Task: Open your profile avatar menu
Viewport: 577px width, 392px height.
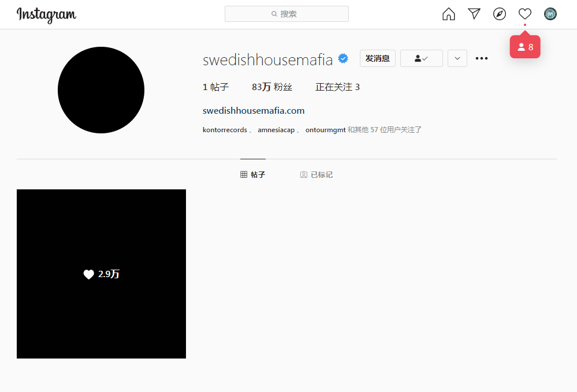Action: pos(550,14)
